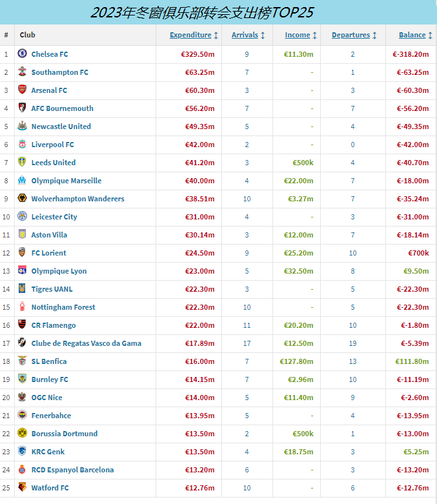Open the AFC Bournemouth club page
This screenshot has width=437, height=504.
point(62,108)
